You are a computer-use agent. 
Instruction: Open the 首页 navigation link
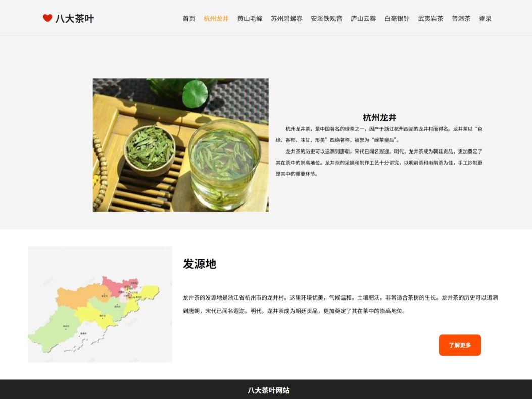click(x=189, y=18)
